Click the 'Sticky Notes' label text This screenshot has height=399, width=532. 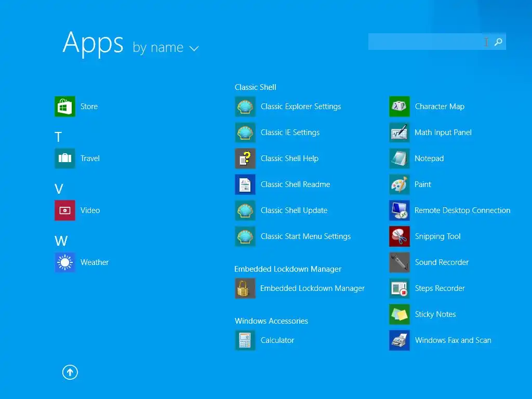(x=435, y=314)
